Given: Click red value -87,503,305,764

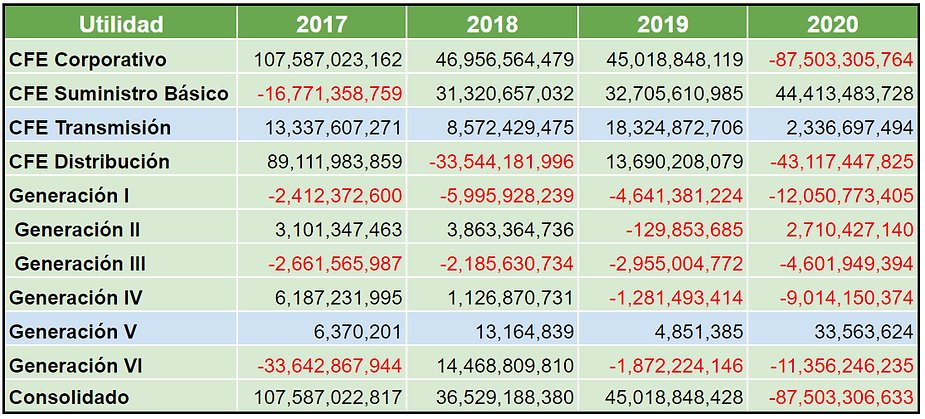Looking at the screenshot, I should point(842,60).
